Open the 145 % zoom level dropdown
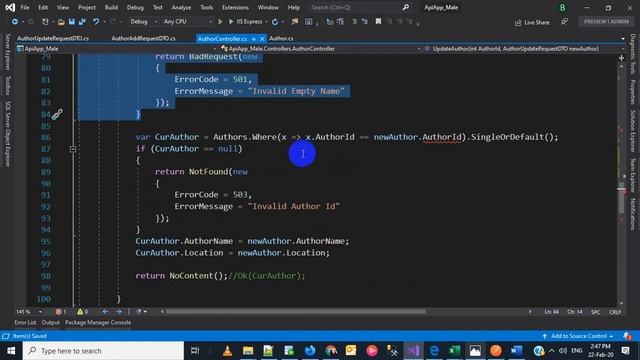The height and width of the screenshot is (360, 640). click(x=29, y=312)
